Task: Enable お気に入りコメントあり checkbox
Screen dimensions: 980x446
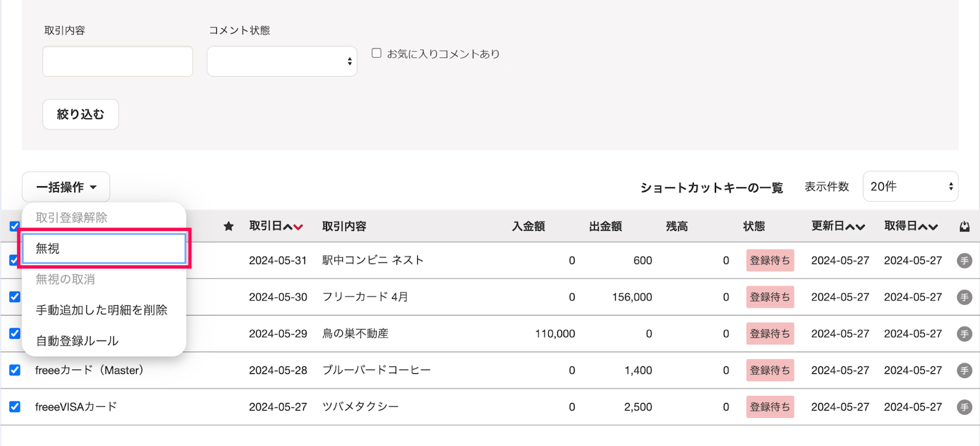Action: pos(377,53)
